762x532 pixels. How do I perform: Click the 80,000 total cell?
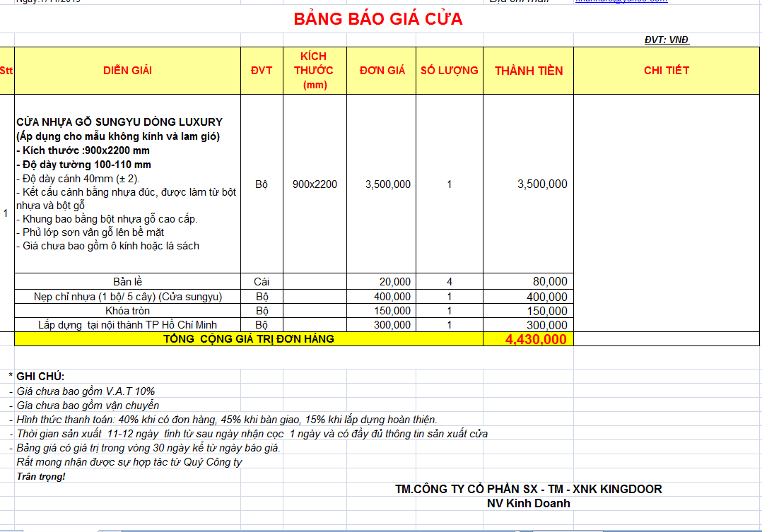pyautogui.click(x=529, y=281)
